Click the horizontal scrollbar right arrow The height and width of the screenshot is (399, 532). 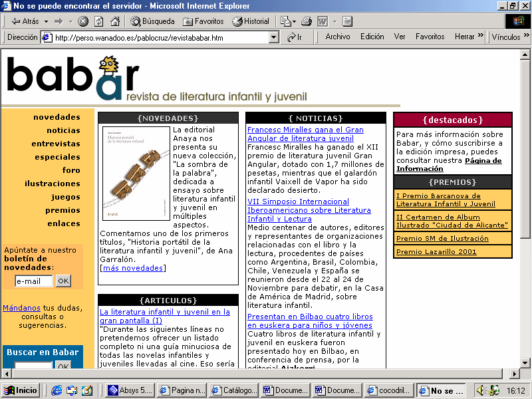tap(515, 374)
